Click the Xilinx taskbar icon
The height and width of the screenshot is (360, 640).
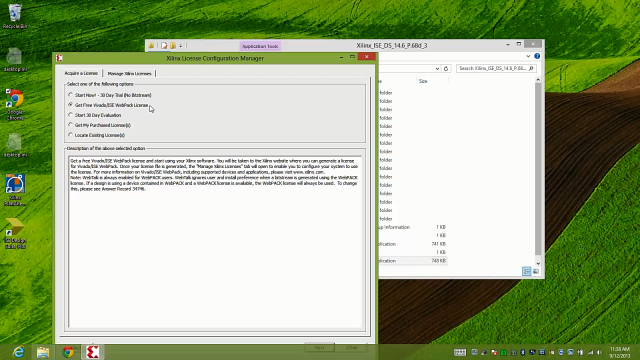coord(93,352)
